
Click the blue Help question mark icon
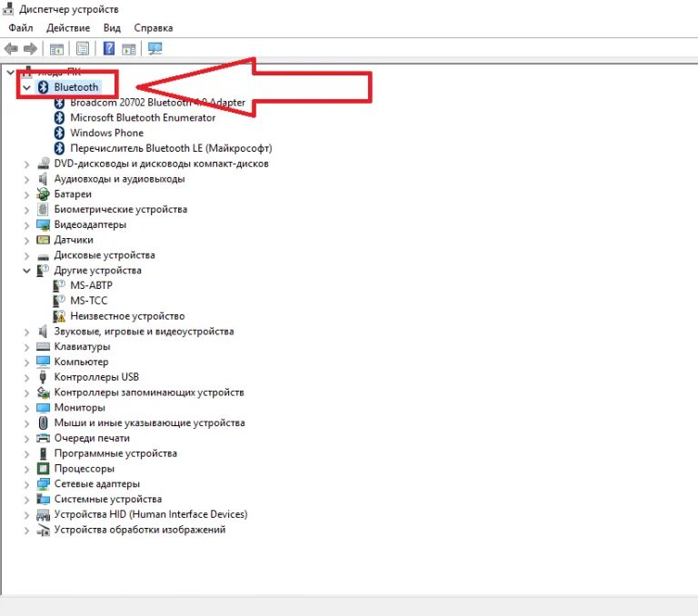tap(109, 48)
